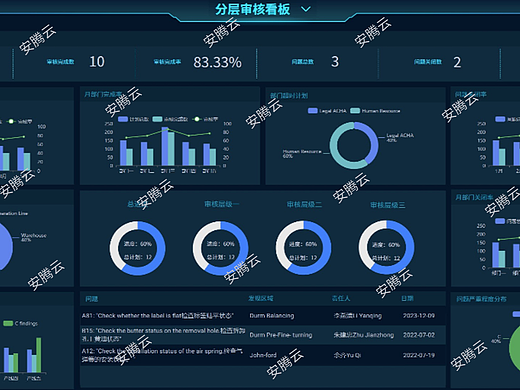Select the Human Resource 60% chart label
The image size is (520, 390).
pos(302,153)
